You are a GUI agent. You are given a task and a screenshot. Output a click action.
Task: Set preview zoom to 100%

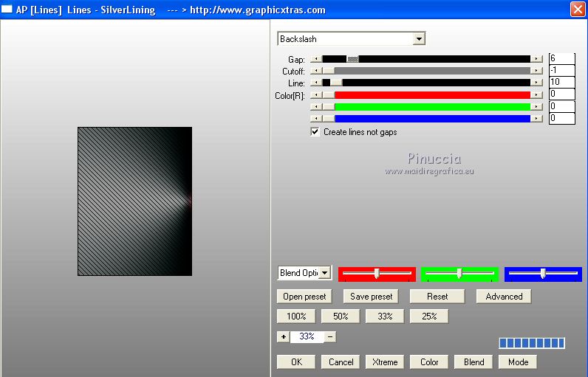(296, 317)
